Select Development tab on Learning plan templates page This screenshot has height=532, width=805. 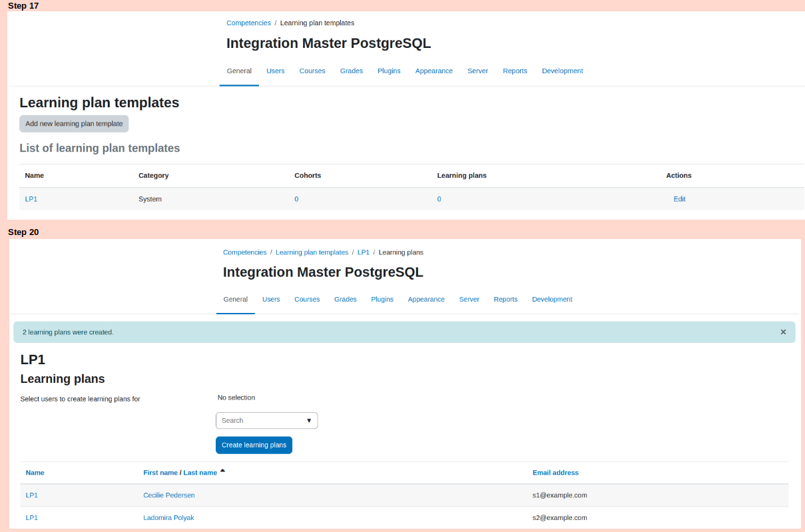pyautogui.click(x=563, y=71)
